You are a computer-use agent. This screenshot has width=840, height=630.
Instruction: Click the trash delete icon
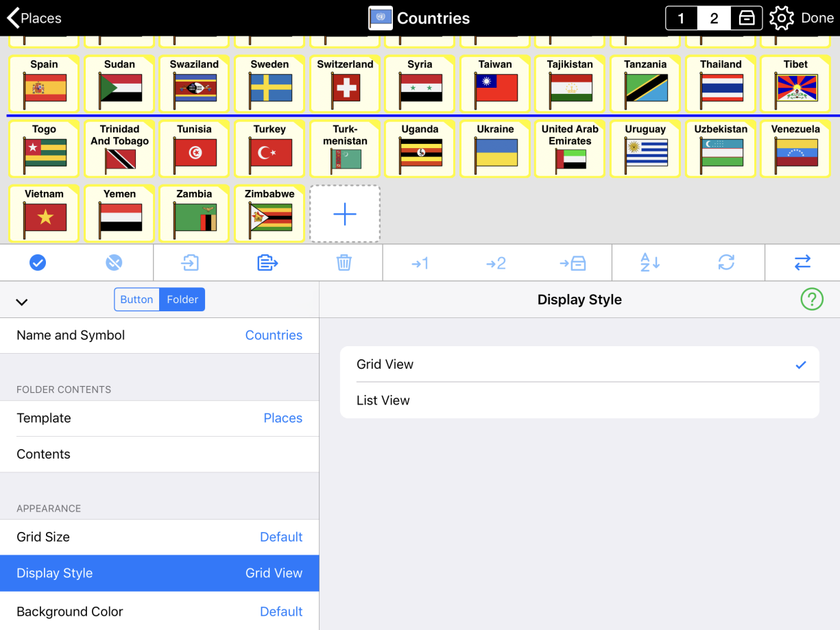pos(344,263)
